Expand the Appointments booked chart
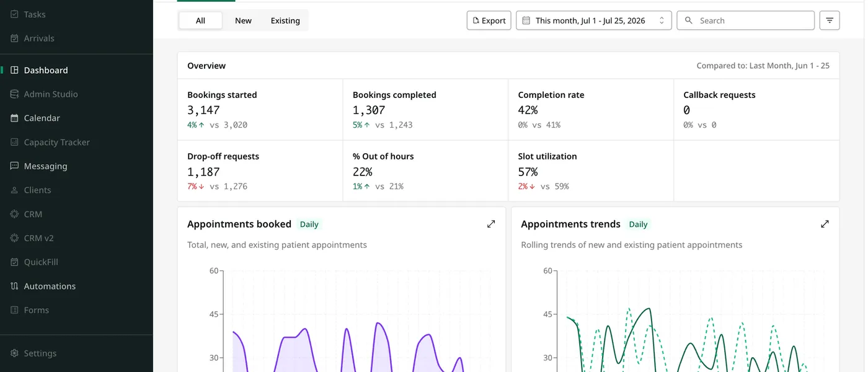868x372 pixels. 491,224
